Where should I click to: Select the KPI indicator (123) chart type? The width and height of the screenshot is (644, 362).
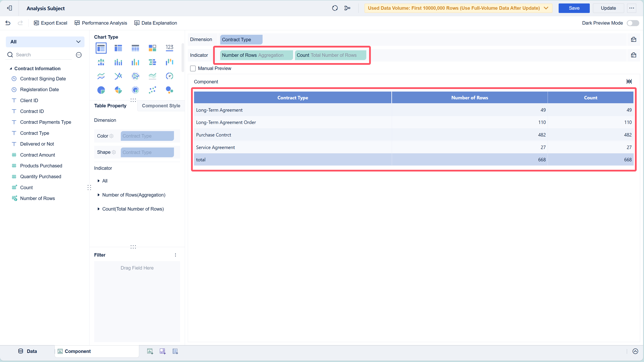pyautogui.click(x=169, y=48)
